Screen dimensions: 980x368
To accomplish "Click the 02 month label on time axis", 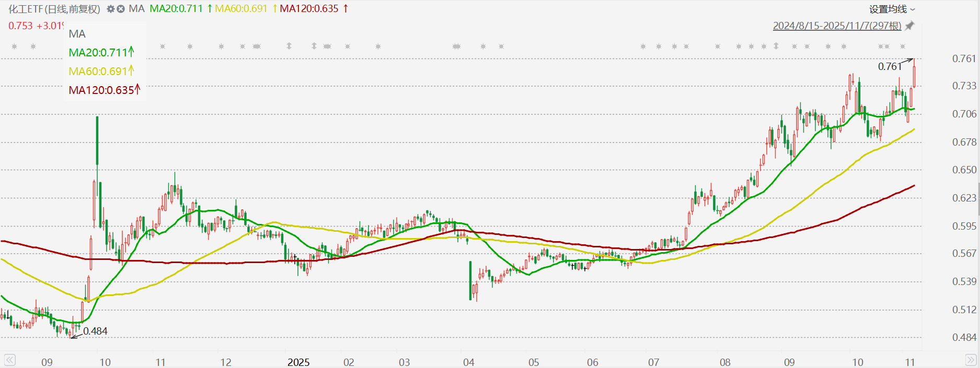I will (x=348, y=362).
